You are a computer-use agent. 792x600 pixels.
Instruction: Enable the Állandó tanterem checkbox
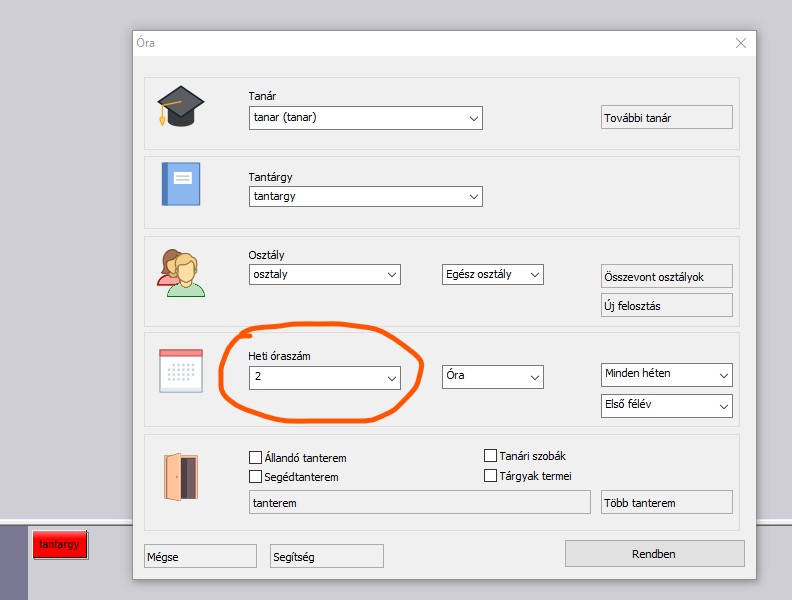click(256, 458)
